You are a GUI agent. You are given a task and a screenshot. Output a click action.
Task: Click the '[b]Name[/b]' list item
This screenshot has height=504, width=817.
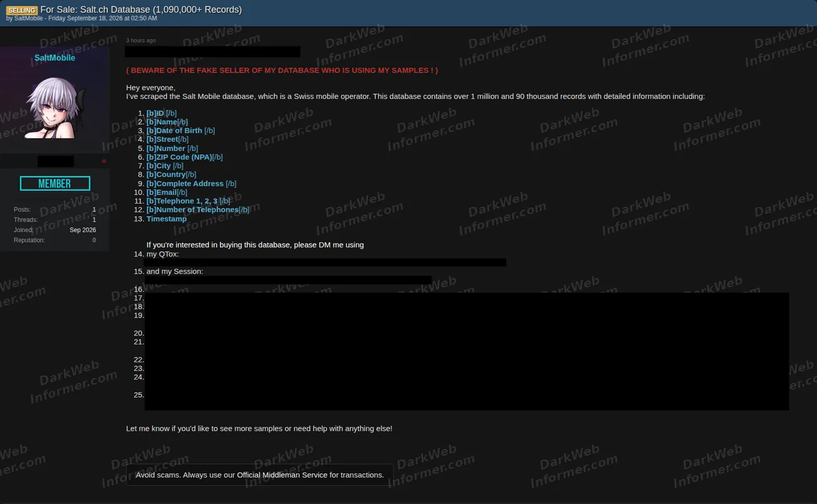click(167, 122)
